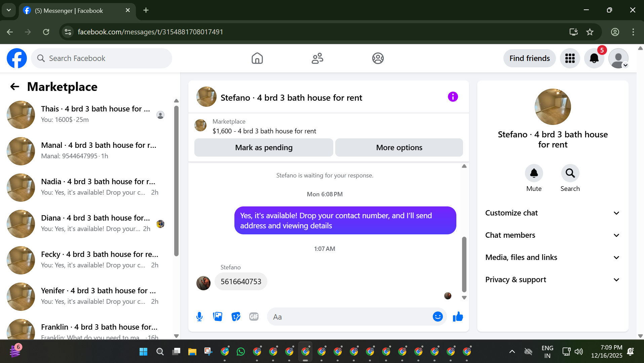Focus the Search Facebook field

coord(102,58)
